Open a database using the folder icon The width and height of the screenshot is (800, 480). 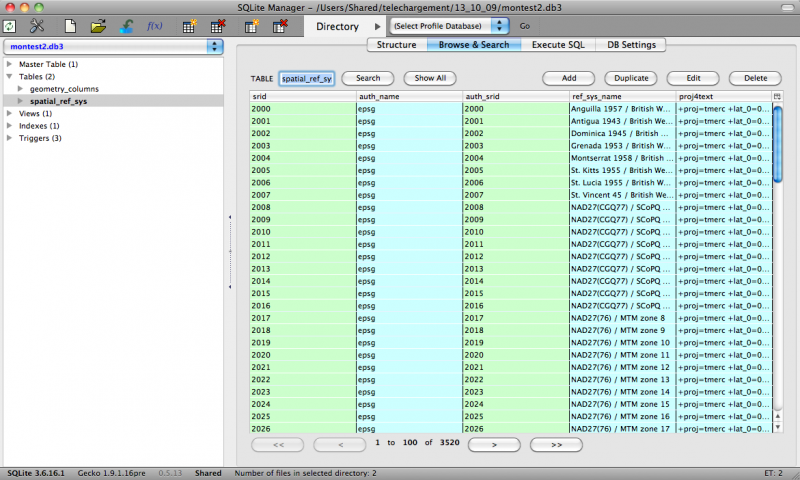98,26
